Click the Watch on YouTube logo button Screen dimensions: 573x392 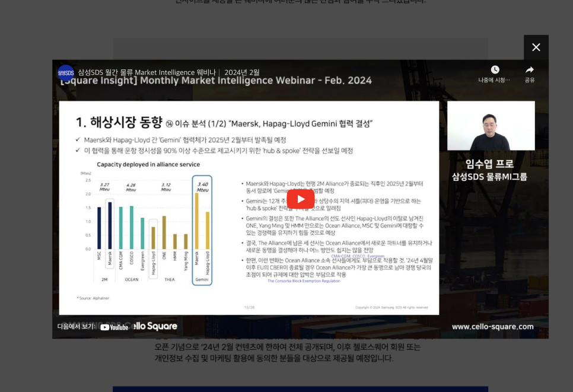114,327
